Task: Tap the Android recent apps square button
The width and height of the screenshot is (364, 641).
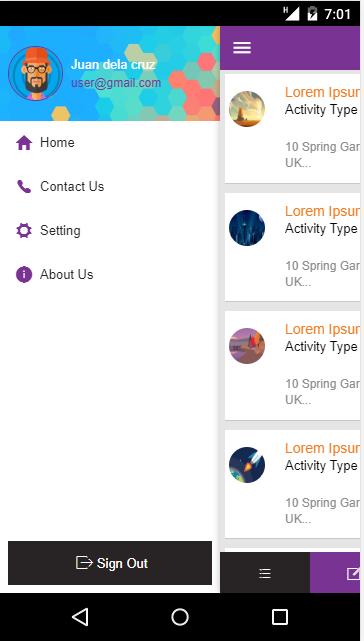Action: [280, 616]
